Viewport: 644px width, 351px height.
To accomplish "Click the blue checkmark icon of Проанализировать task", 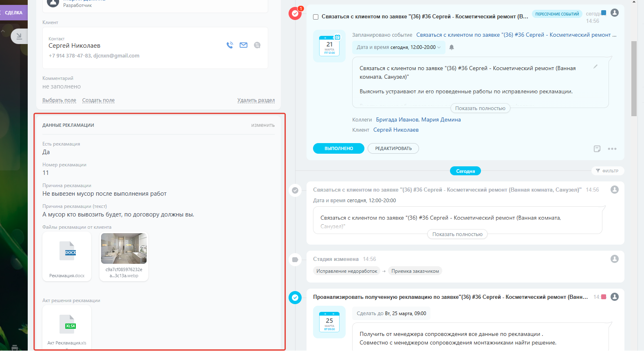I will 295,298.
